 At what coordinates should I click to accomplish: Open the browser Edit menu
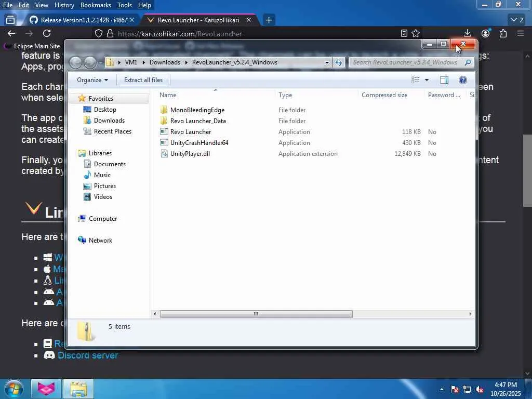(23, 5)
